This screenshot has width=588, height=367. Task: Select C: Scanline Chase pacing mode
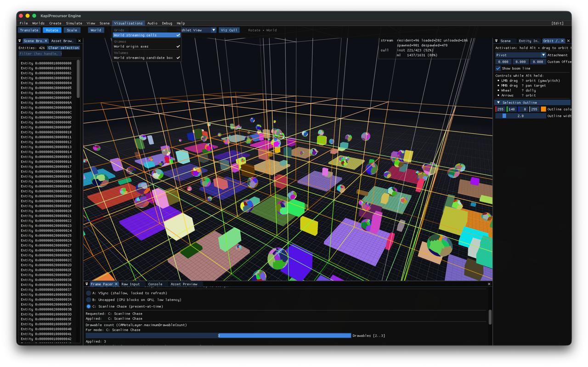pos(89,306)
